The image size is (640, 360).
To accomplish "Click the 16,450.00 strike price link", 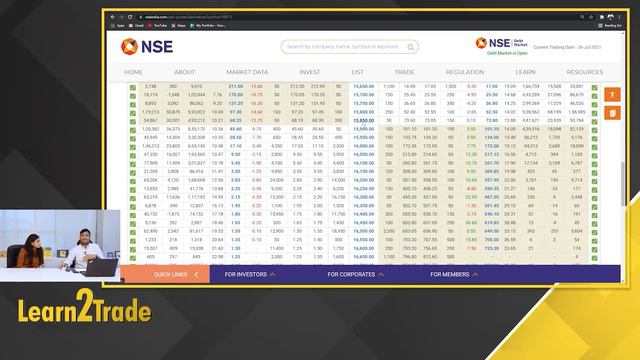I will point(364,222).
